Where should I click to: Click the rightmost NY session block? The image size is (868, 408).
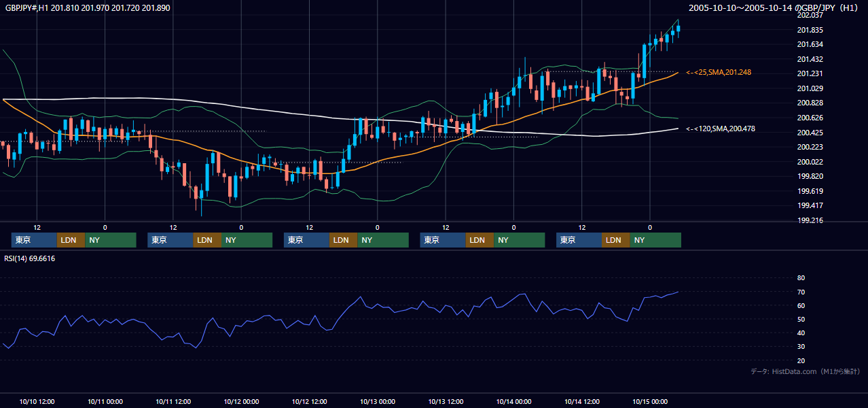click(655, 240)
